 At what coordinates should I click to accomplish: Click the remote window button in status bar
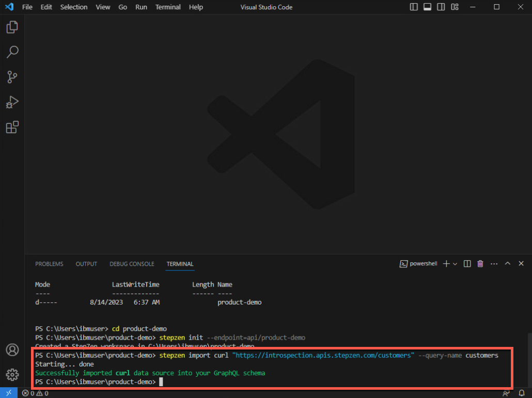[8, 393]
